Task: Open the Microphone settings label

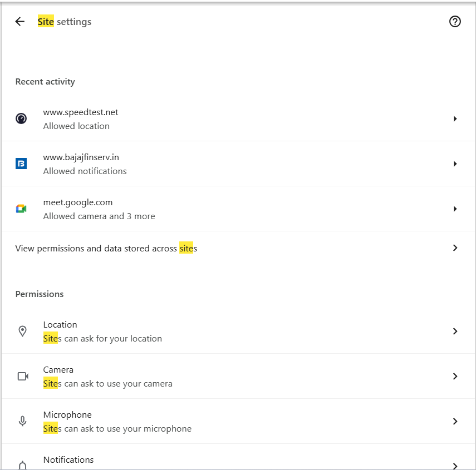Action: (67, 414)
